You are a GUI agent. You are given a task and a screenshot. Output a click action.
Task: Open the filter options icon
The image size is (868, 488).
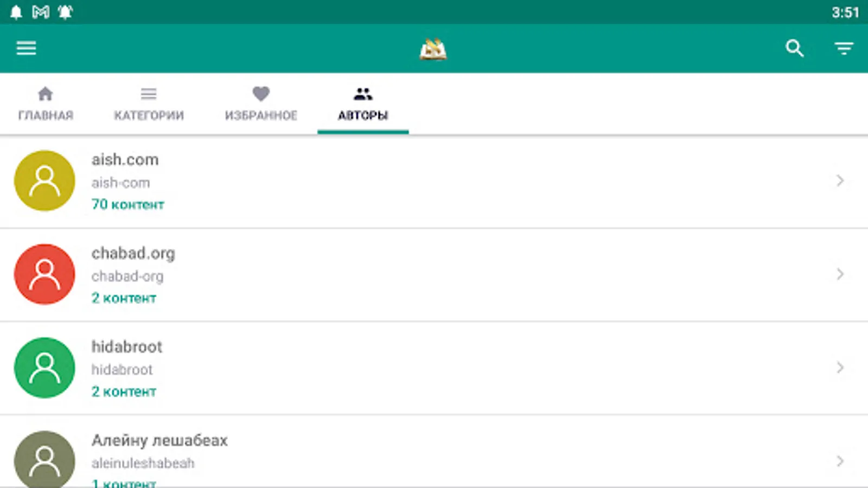point(844,49)
